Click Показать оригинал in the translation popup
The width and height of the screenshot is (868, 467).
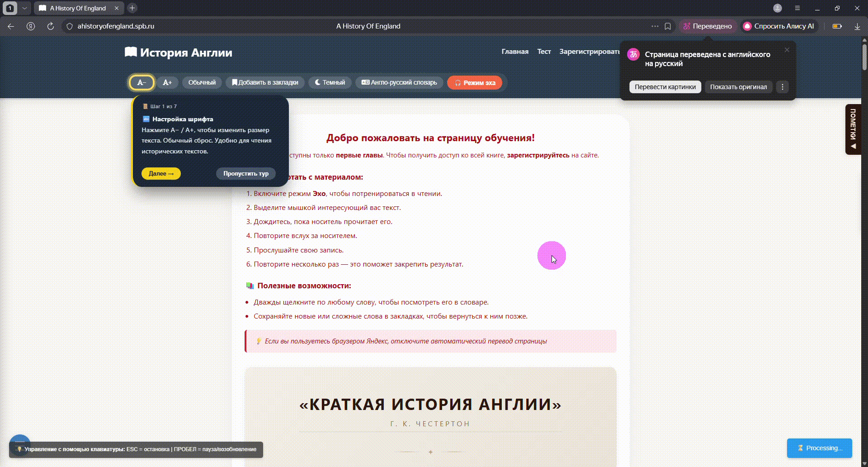pyautogui.click(x=738, y=87)
